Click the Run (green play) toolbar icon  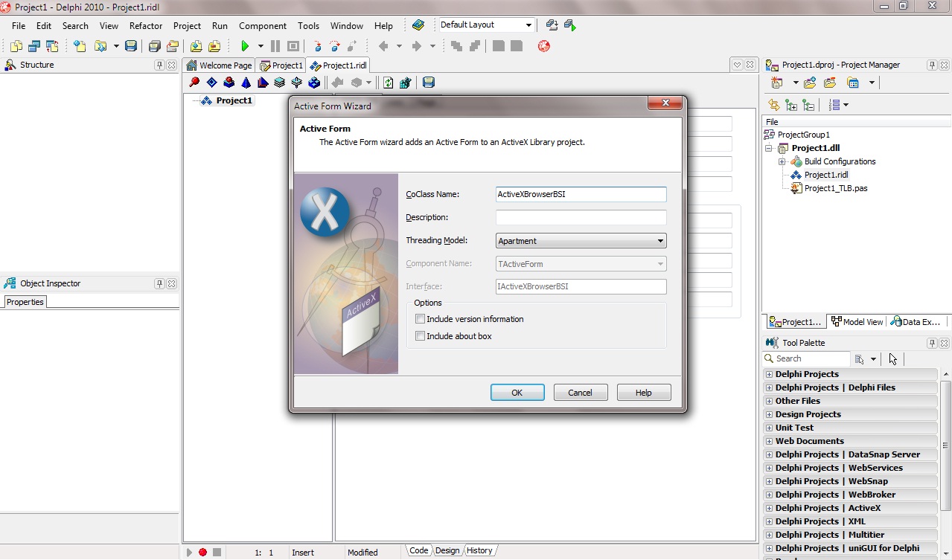[x=244, y=46]
